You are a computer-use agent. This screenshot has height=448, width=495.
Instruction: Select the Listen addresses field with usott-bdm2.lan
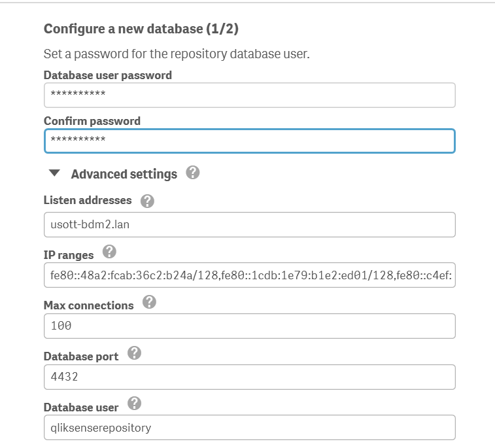(x=249, y=224)
